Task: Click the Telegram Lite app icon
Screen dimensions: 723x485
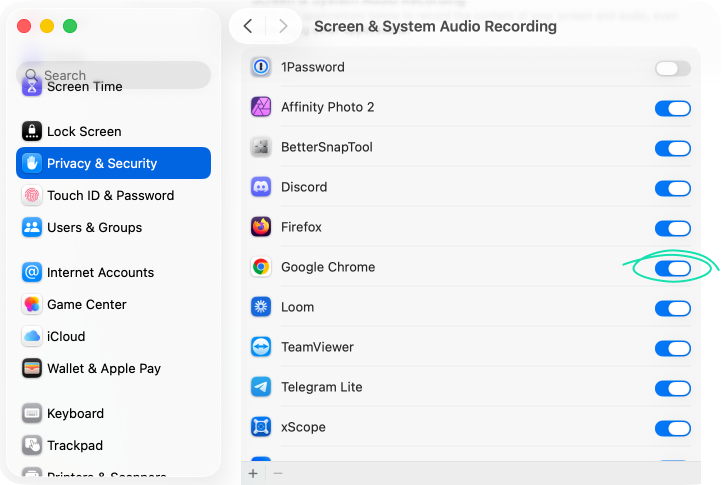Action: (x=261, y=387)
